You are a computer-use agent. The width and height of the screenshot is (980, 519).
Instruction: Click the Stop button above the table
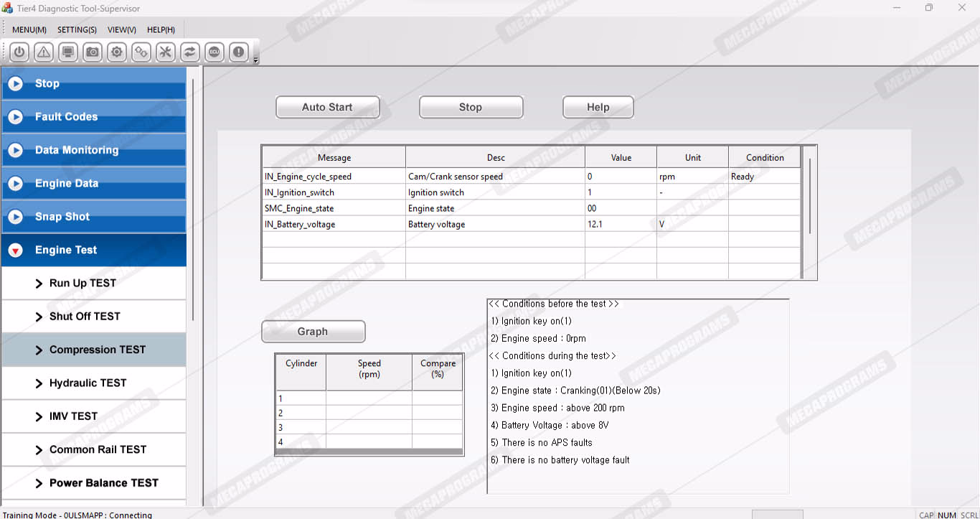click(471, 107)
